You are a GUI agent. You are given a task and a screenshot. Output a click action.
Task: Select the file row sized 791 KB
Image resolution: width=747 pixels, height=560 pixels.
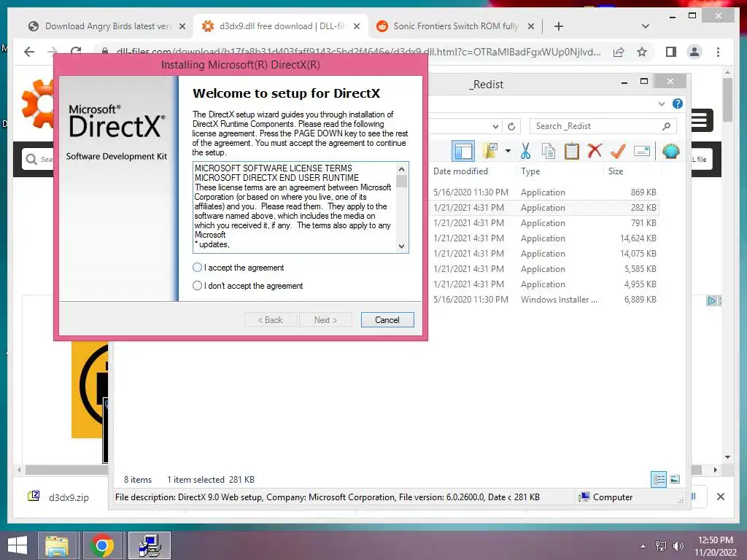click(544, 223)
